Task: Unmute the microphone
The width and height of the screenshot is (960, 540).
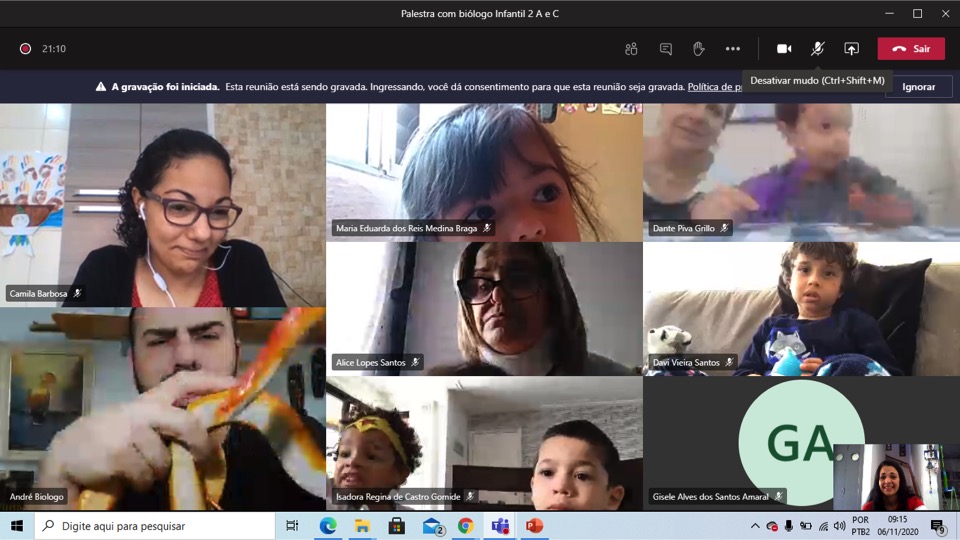Action: pyautogui.click(x=817, y=49)
